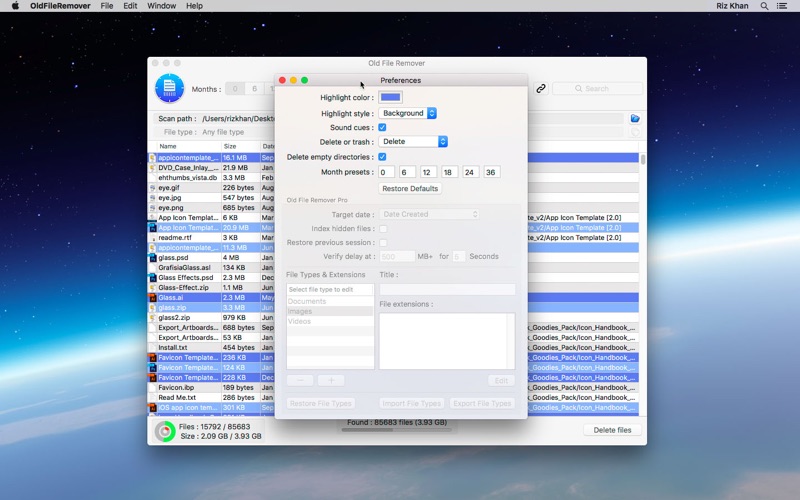Open the scan path folder browse icon

click(635, 118)
